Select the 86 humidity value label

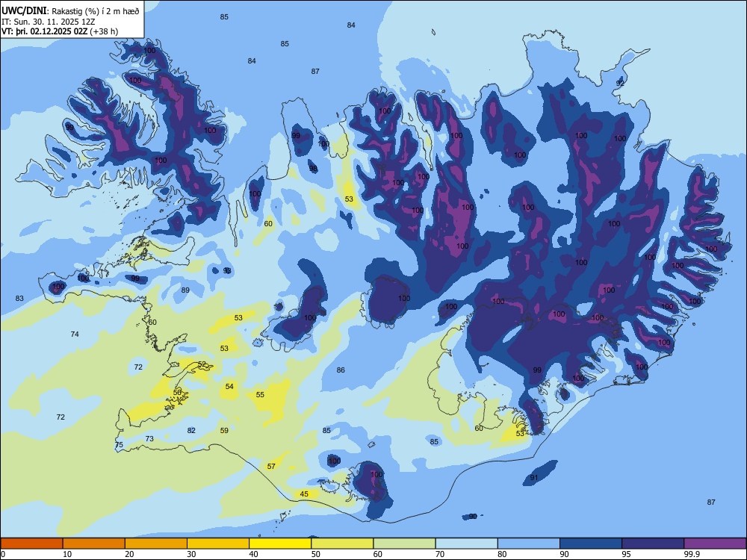pyautogui.click(x=340, y=370)
